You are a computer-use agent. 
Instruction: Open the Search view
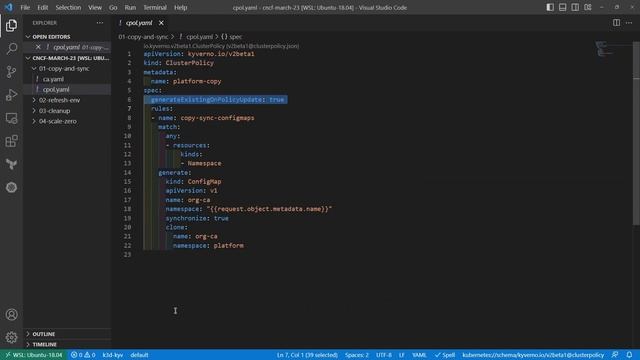pyautogui.click(x=11, y=49)
